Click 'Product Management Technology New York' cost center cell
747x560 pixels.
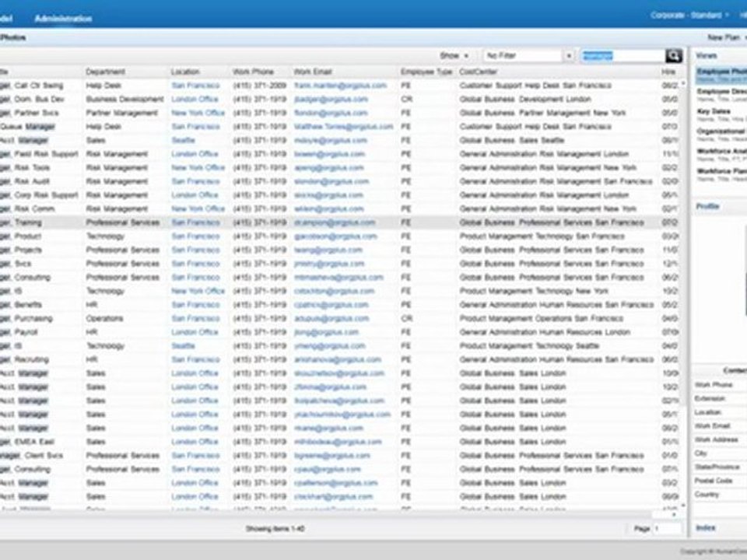pos(534,291)
